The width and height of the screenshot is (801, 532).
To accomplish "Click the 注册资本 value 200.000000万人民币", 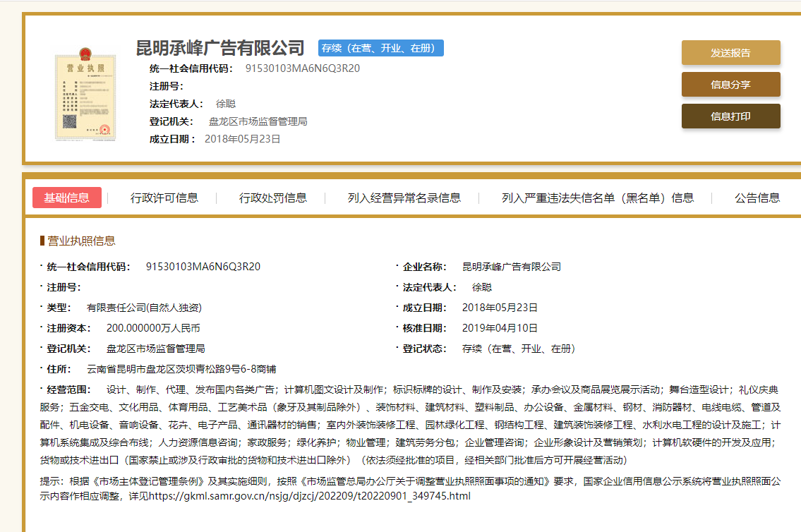I will click(x=152, y=328).
